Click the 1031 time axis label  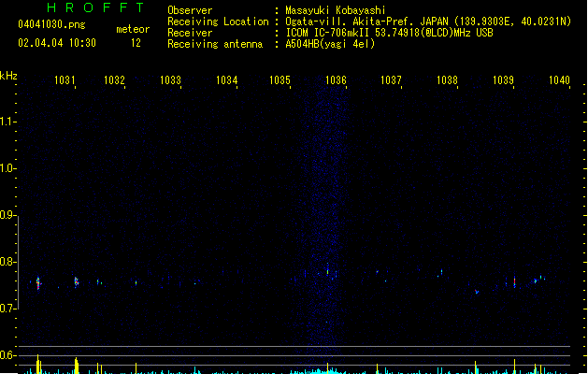(65, 79)
